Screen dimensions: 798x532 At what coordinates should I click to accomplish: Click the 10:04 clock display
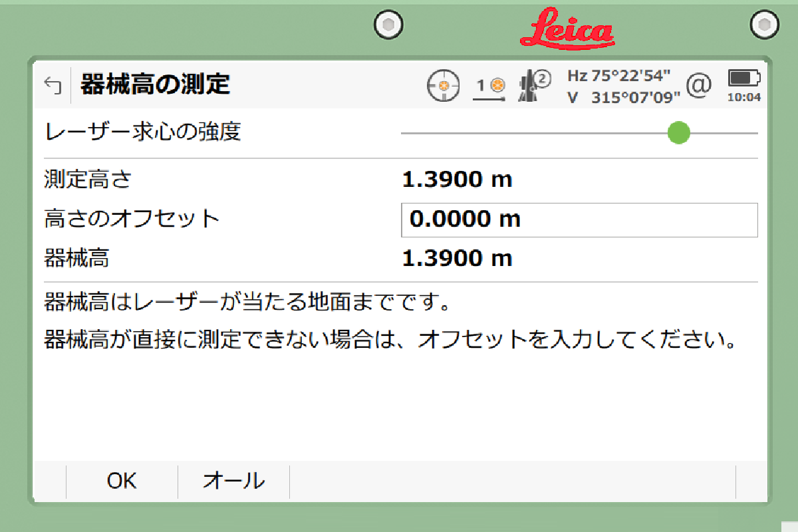tap(744, 98)
